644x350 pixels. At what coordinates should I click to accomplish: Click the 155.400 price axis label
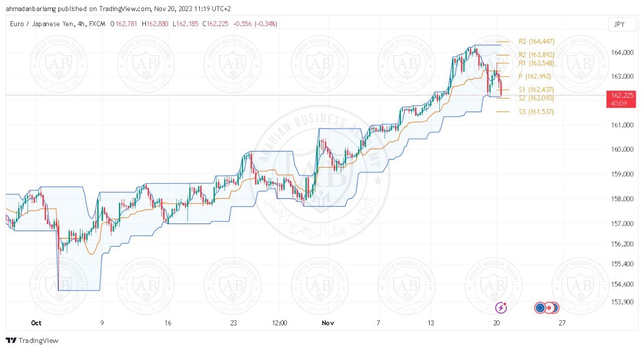(x=622, y=264)
